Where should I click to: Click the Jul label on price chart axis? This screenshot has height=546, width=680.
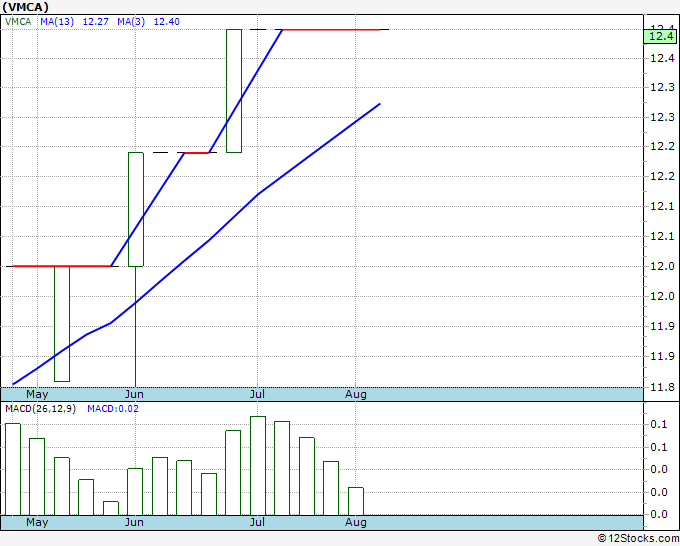click(257, 394)
